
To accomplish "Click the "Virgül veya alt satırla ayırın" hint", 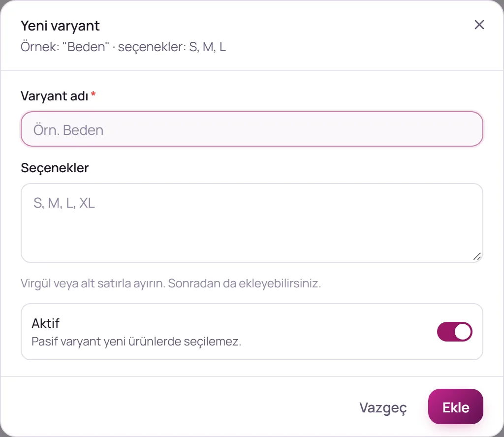I will (171, 283).
